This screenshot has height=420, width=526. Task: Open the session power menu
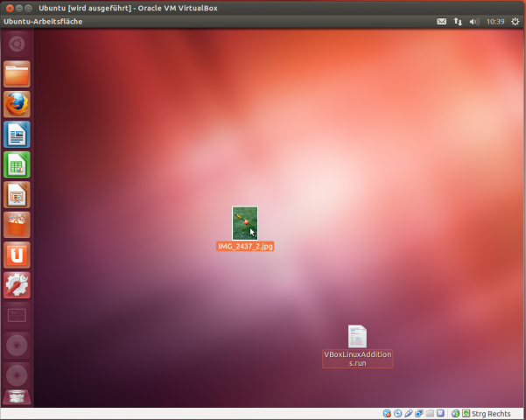pos(515,21)
